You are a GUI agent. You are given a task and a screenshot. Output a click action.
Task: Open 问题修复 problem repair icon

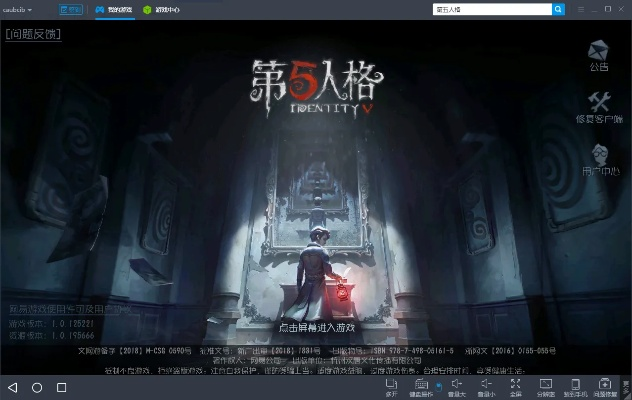[605, 388]
